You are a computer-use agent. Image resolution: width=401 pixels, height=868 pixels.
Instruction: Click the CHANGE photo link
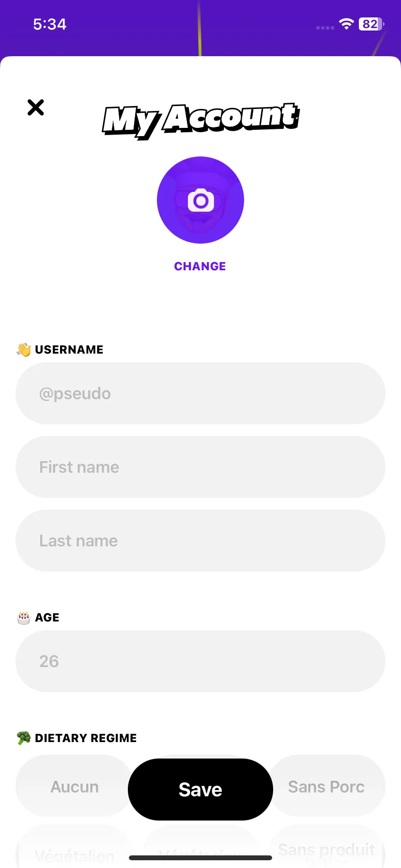pos(200,266)
